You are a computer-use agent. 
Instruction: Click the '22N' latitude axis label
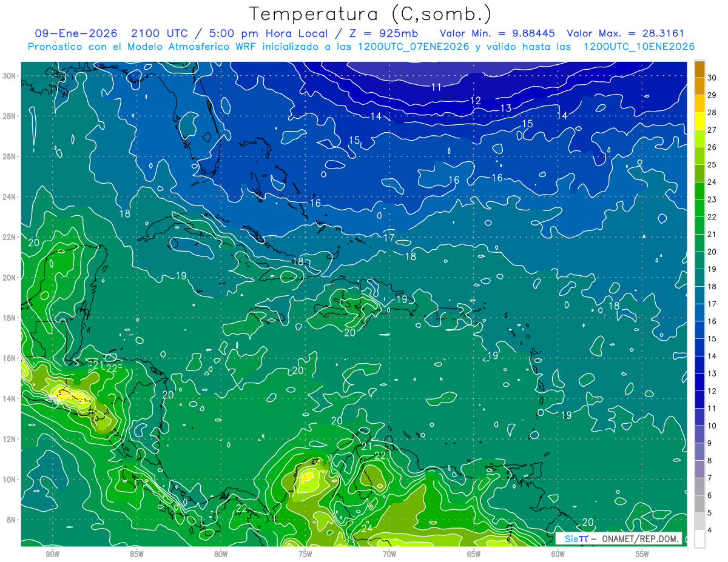(x=8, y=237)
